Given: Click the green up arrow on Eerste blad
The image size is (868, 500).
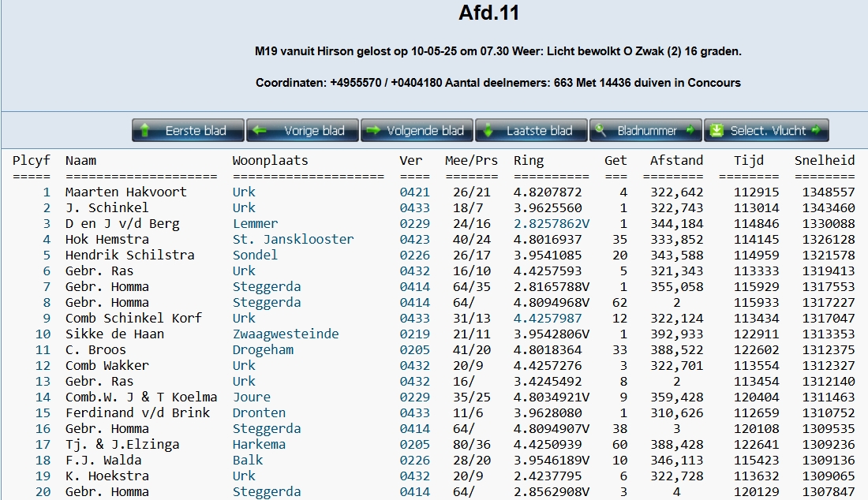Looking at the screenshot, I should [x=146, y=131].
